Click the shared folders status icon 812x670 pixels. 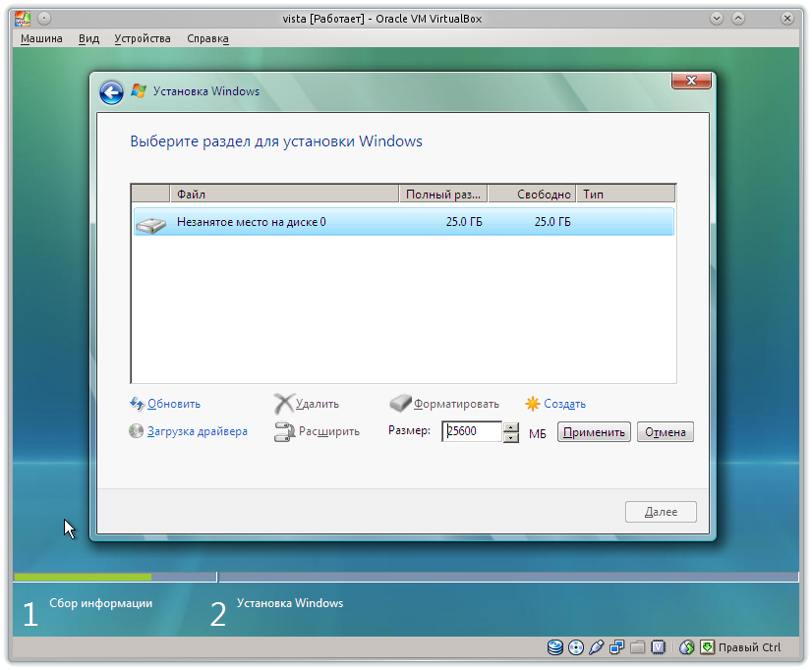click(638, 647)
